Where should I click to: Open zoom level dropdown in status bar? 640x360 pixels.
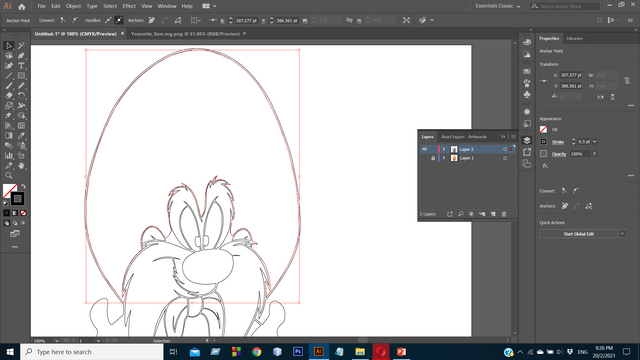pos(56,340)
